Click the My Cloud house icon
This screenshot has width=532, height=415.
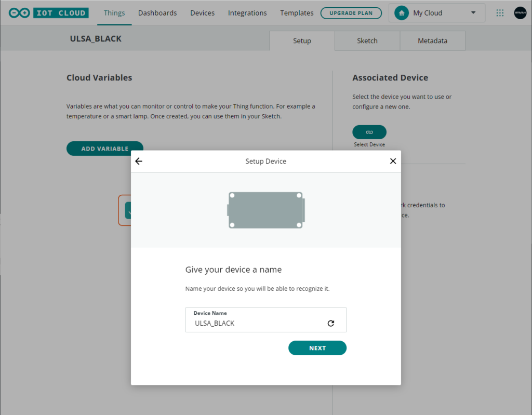[401, 13]
